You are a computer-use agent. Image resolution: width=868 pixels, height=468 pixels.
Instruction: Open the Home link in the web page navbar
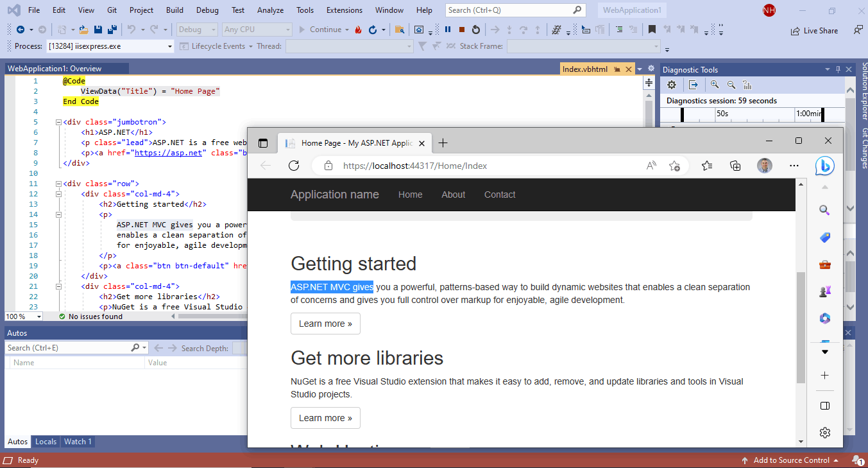pyautogui.click(x=410, y=194)
